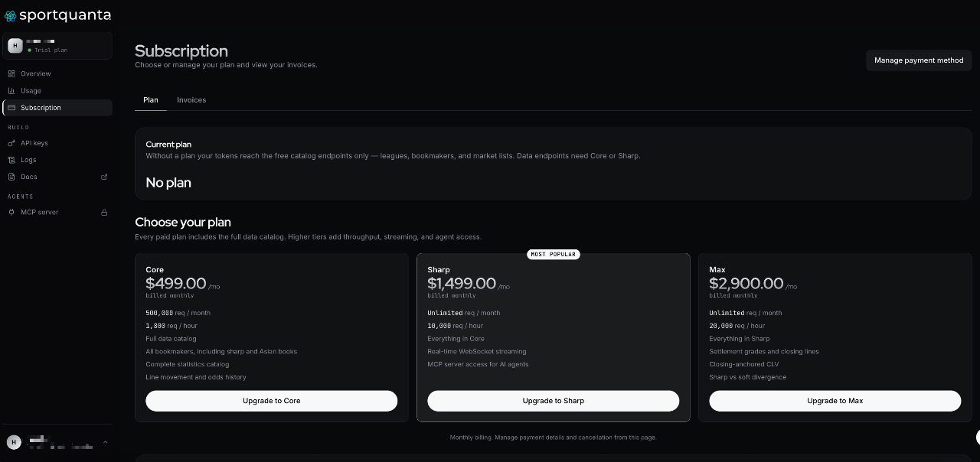Screen dimensions: 980x462
Task: Click "Line movement and odds history" feature
Action: (196, 377)
